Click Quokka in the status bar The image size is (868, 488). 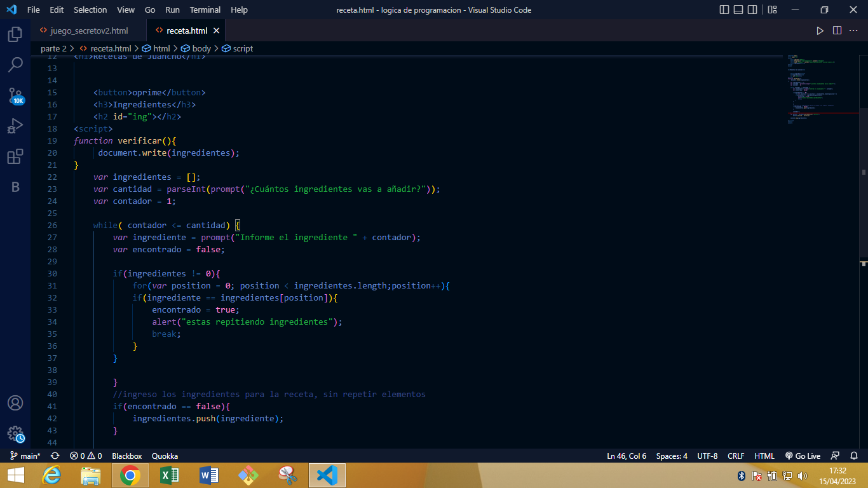tap(165, 456)
